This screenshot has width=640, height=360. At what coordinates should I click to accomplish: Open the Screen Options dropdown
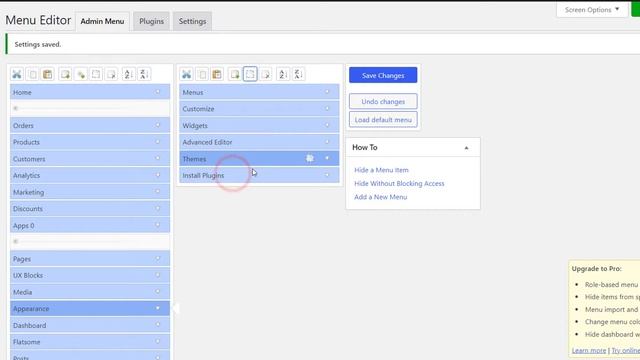(x=592, y=9)
